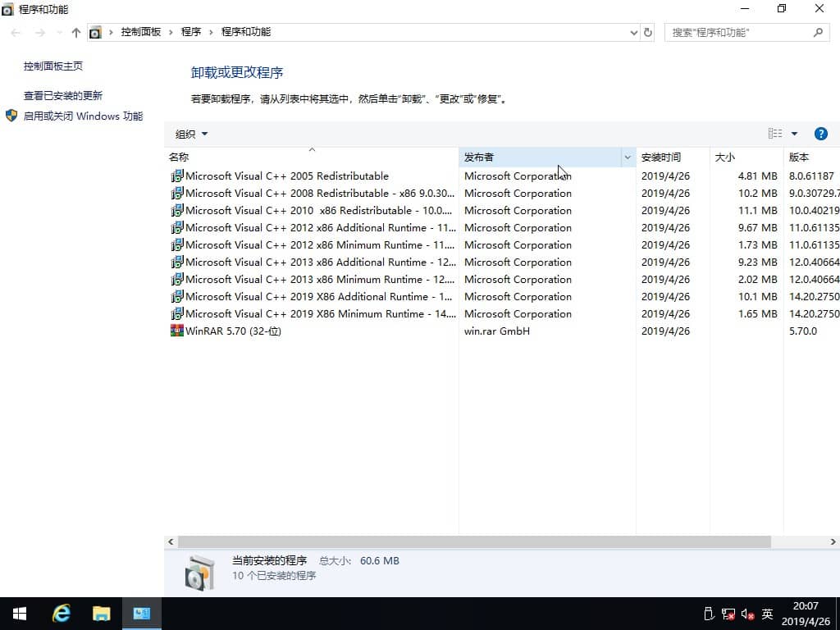The width and height of the screenshot is (840, 630).
Task: Expand chevron after 程序 breadcrumb
Action: coord(211,32)
